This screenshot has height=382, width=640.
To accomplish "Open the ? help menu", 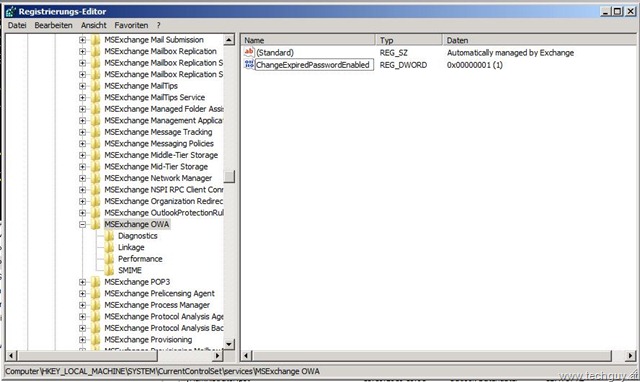I will click(x=158, y=25).
